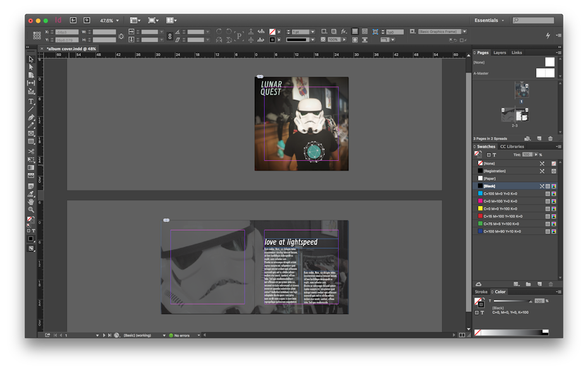Toggle formatting affects text in Swatches

[x=494, y=155]
